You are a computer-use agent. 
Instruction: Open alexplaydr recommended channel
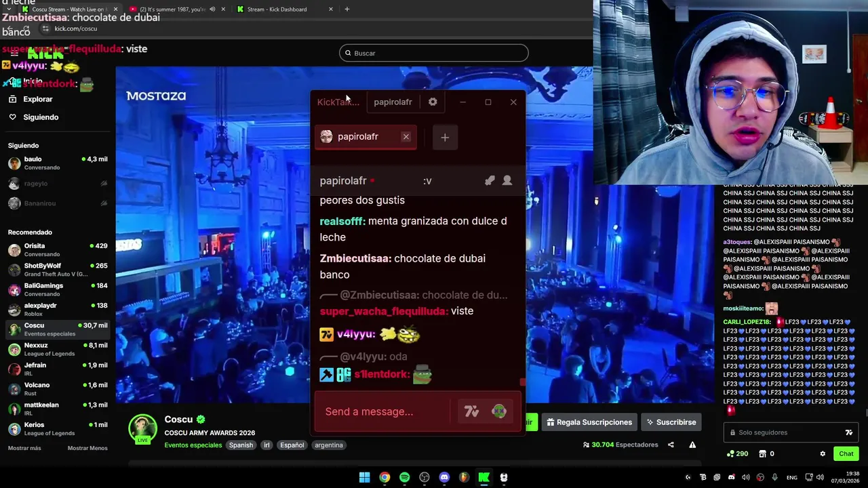click(58, 310)
